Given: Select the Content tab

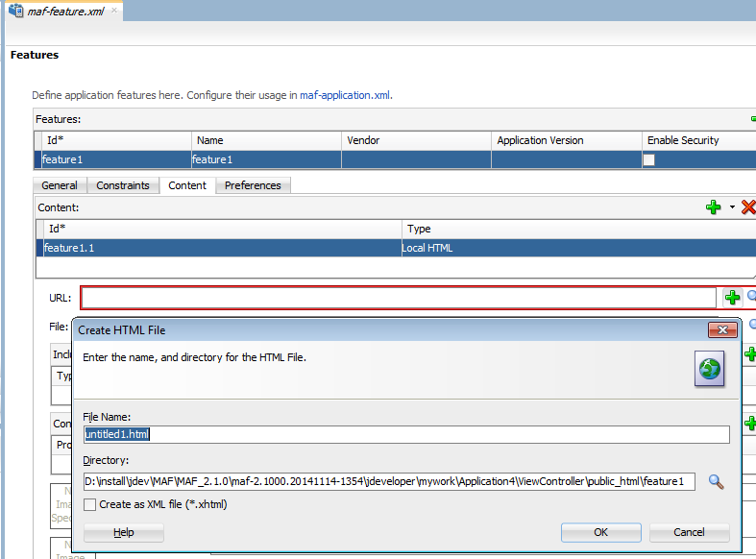Looking at the screenshot, I should (x=187, y=185).
